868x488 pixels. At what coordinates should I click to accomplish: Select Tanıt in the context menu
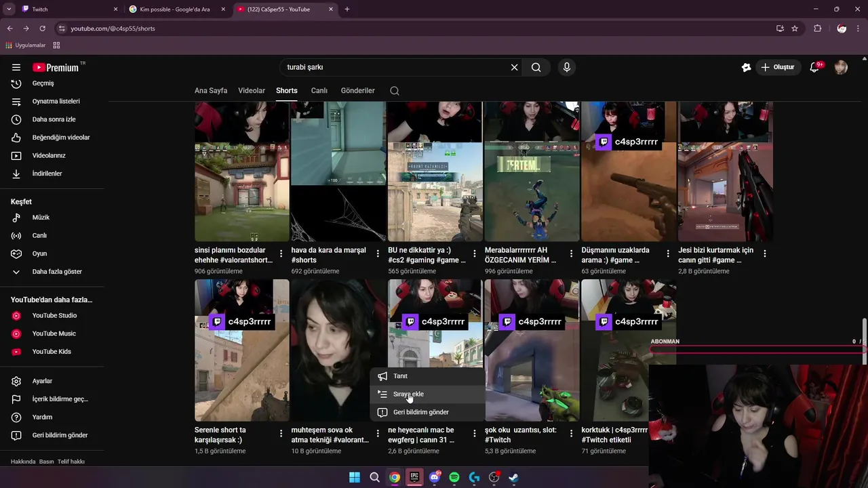pos(428,376)
